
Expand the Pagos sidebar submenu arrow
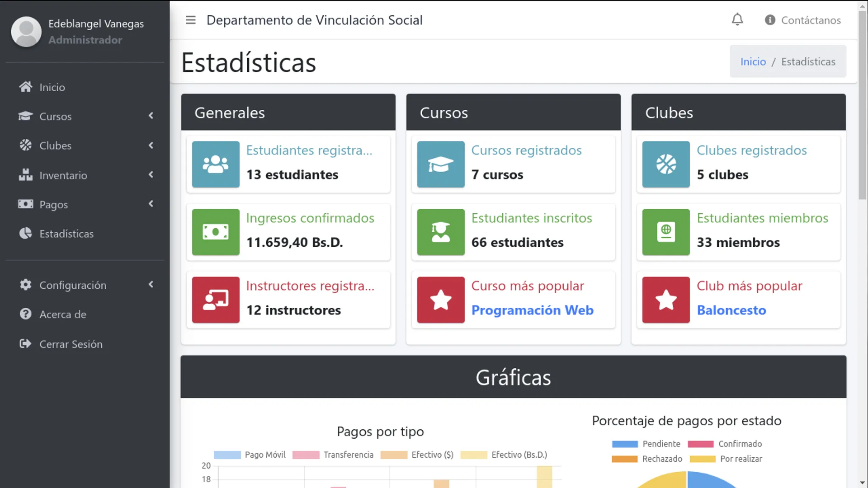point(151,204)
